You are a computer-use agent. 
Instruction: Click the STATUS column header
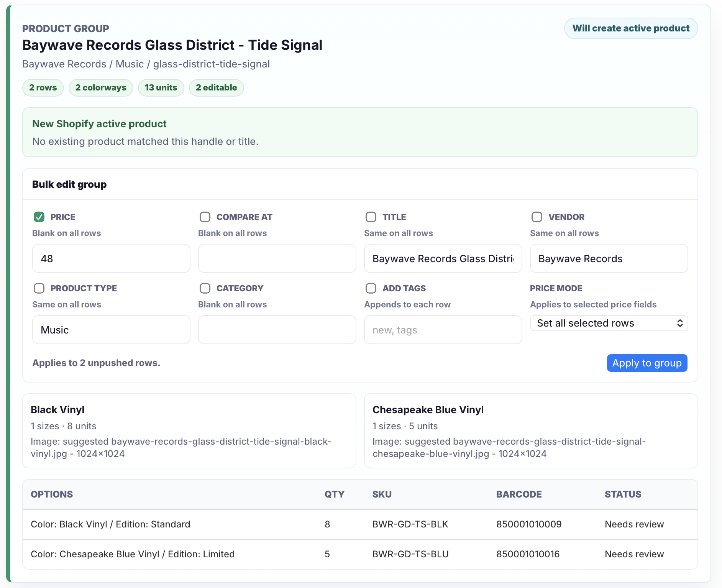click(x=623, y=494)
